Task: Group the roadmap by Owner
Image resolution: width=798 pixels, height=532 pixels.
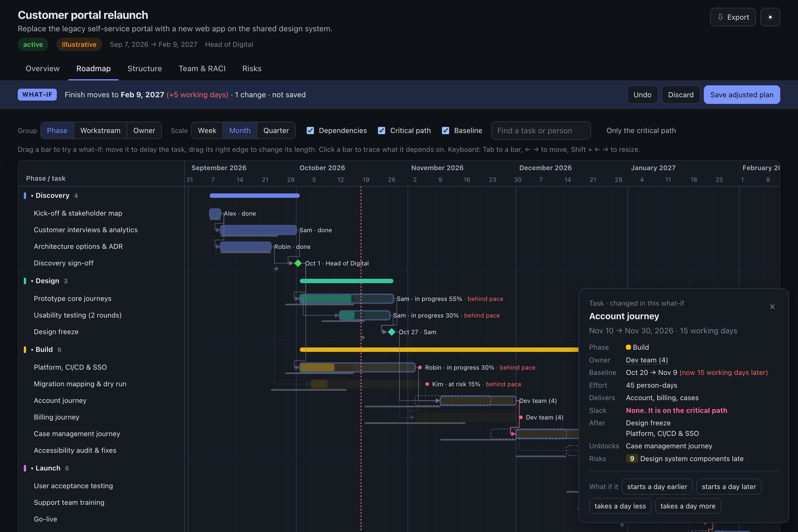Action: click(x=144, y=131)
